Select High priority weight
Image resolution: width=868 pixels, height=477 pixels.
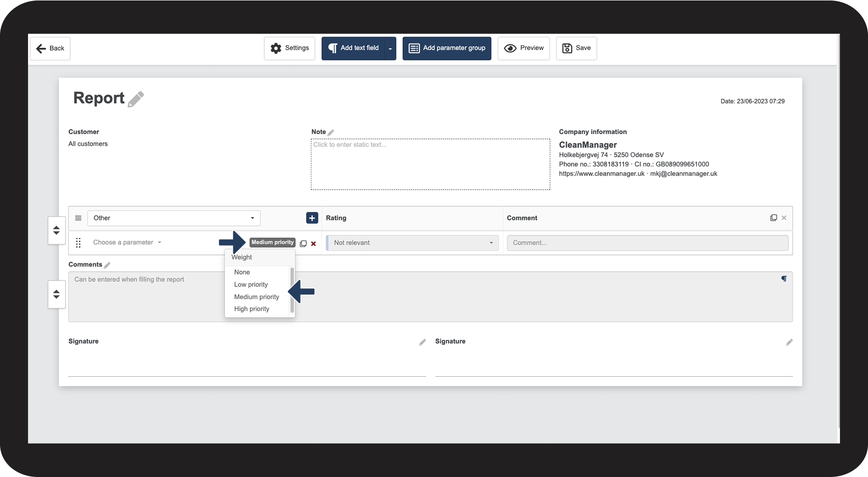[x=252, y=309]
